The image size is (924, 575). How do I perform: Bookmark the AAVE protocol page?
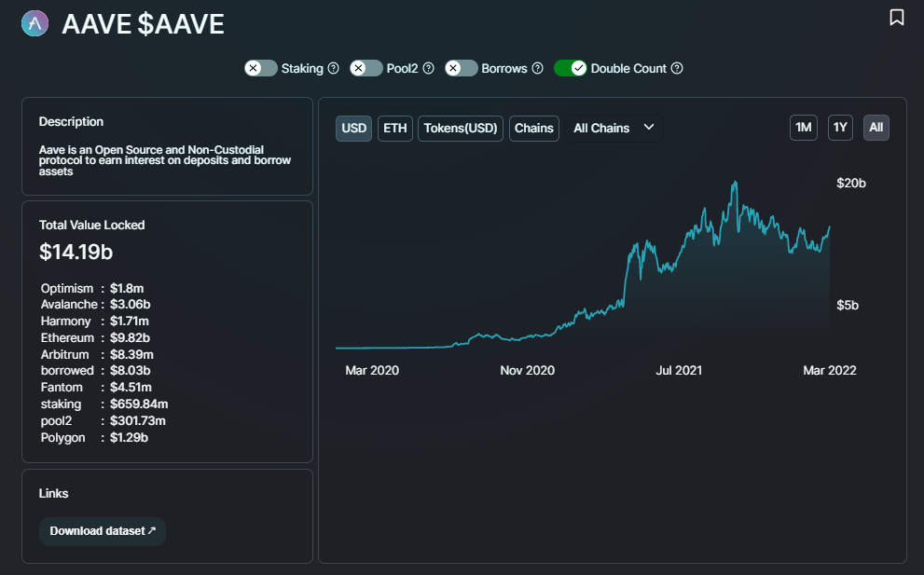(x=896, y=17)
